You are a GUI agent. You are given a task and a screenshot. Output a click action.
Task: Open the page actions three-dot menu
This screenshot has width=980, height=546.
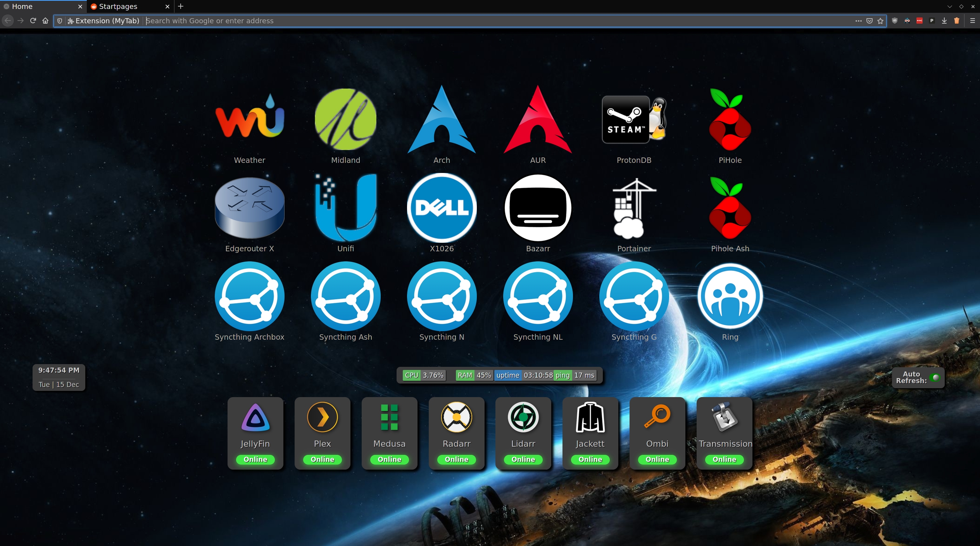click(x=858, y=21)
